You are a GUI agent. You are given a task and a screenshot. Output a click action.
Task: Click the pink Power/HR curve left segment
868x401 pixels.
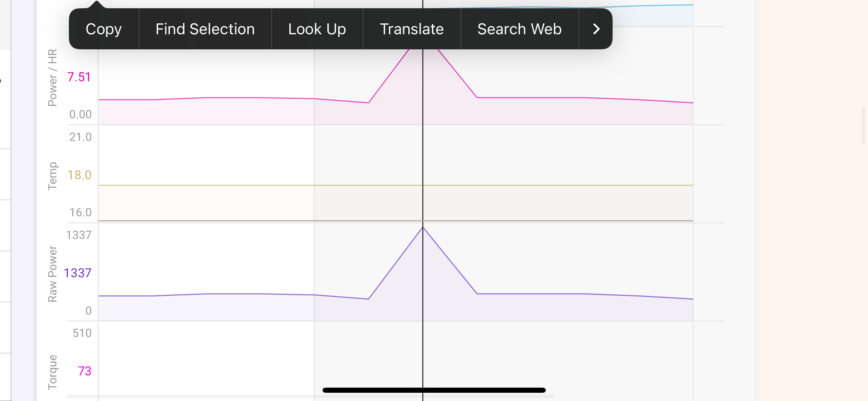[206, 98]
